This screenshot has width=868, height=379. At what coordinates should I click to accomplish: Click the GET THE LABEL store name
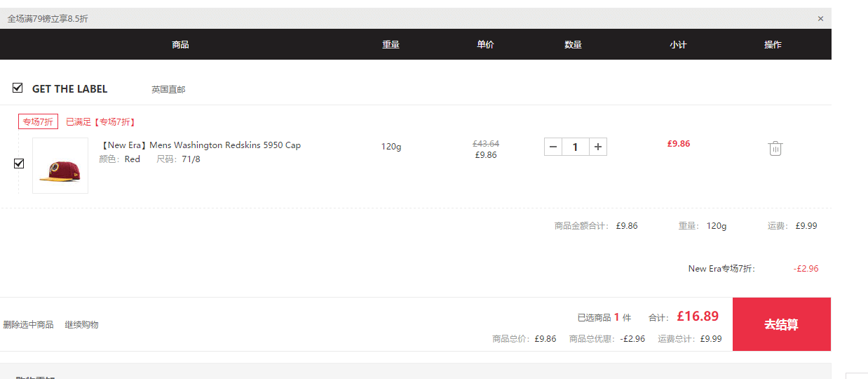[70, 89]
